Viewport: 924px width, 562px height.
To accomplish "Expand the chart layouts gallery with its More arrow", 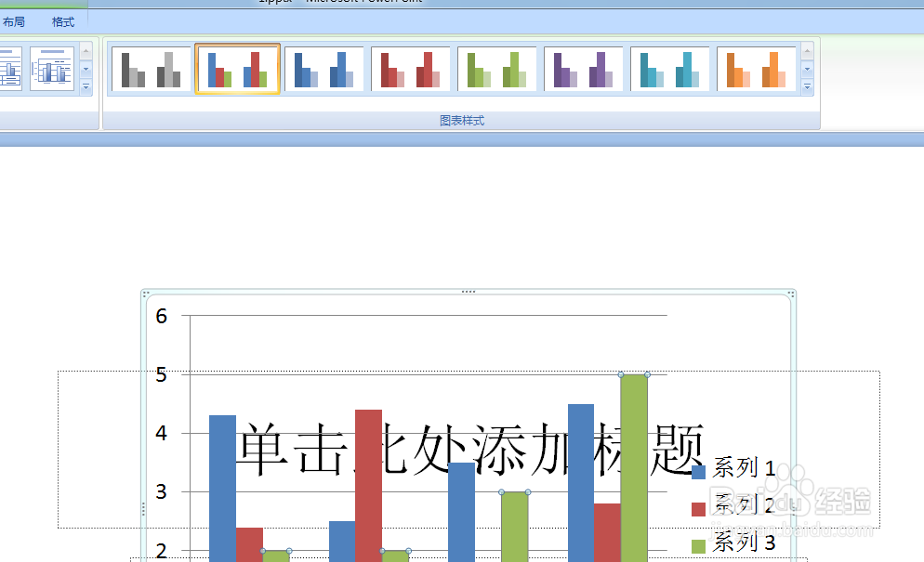I will [x=86, y=85].
